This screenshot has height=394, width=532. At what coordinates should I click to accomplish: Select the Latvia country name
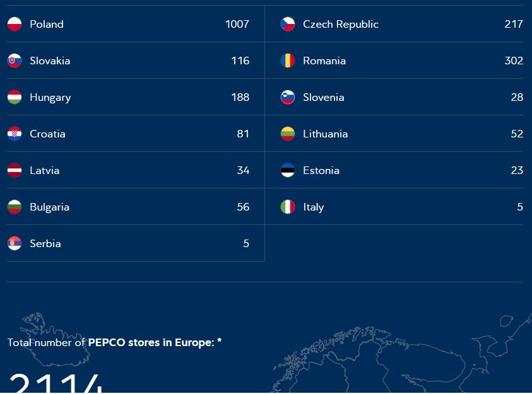click(x=44, y=170)
